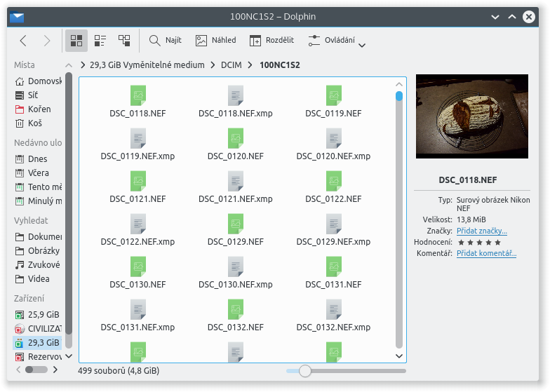550x392 pixels.
Task: Select file DSC_0130.NEF
Action: point(137,273)
